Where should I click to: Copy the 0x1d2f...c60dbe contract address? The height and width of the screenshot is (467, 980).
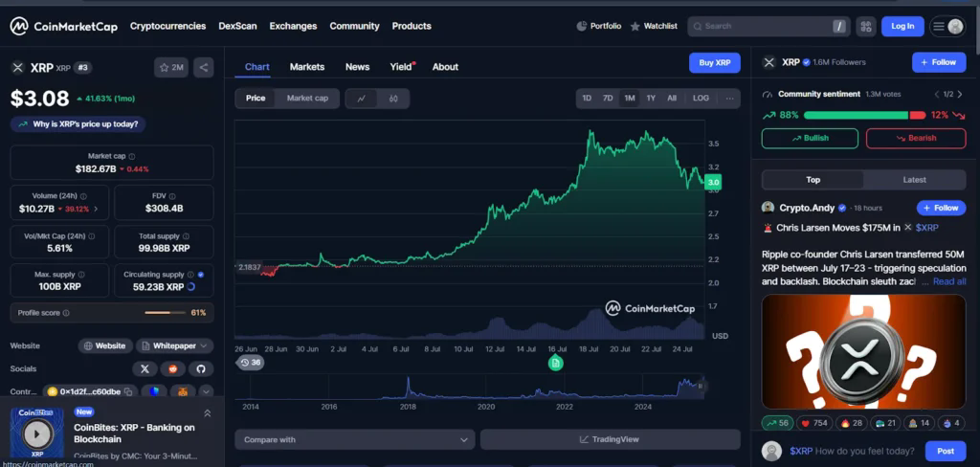pos(128,392)
